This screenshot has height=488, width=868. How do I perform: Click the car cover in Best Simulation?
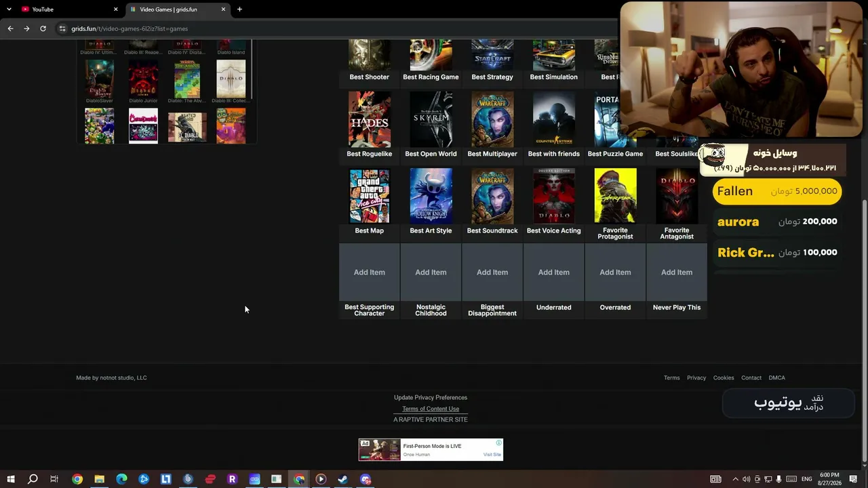click(x=554, y=55)
